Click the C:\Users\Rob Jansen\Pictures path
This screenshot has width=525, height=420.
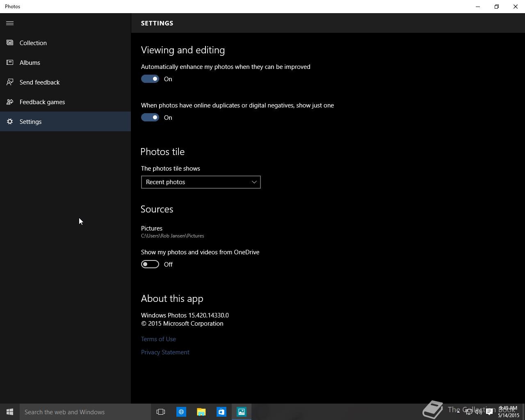(173, 236)
